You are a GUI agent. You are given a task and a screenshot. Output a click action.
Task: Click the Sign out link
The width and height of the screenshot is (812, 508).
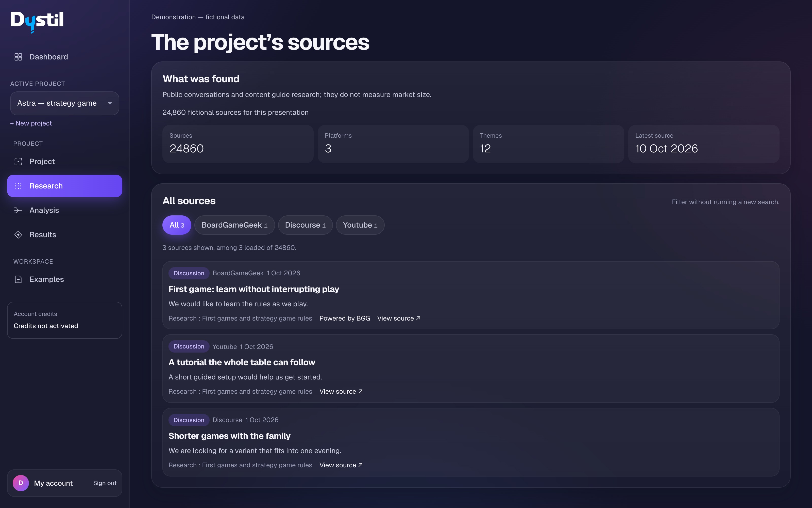tap(105, 483)
